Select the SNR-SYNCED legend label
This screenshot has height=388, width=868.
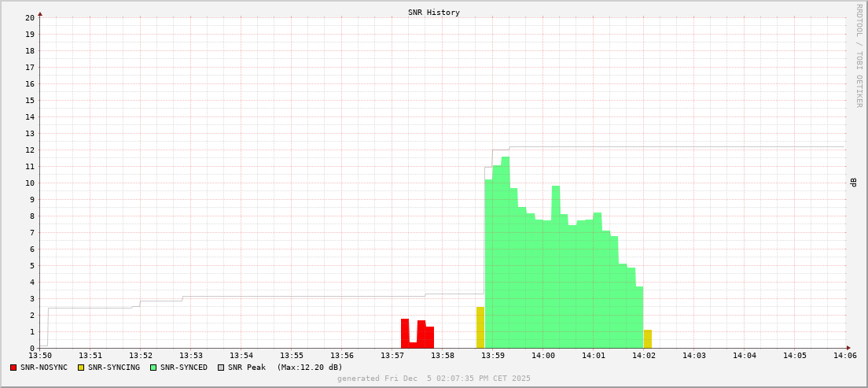pyautogui.click(x=184, y=368)
